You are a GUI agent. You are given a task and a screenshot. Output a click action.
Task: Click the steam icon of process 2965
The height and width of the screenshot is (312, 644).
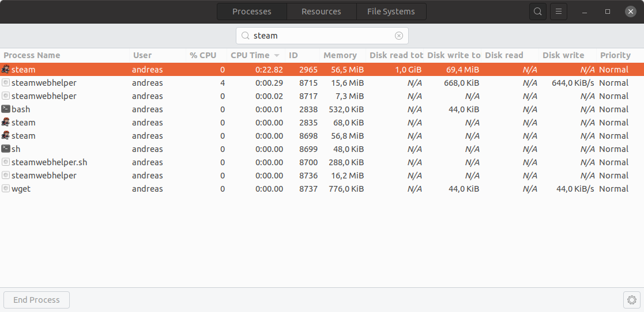6,69
